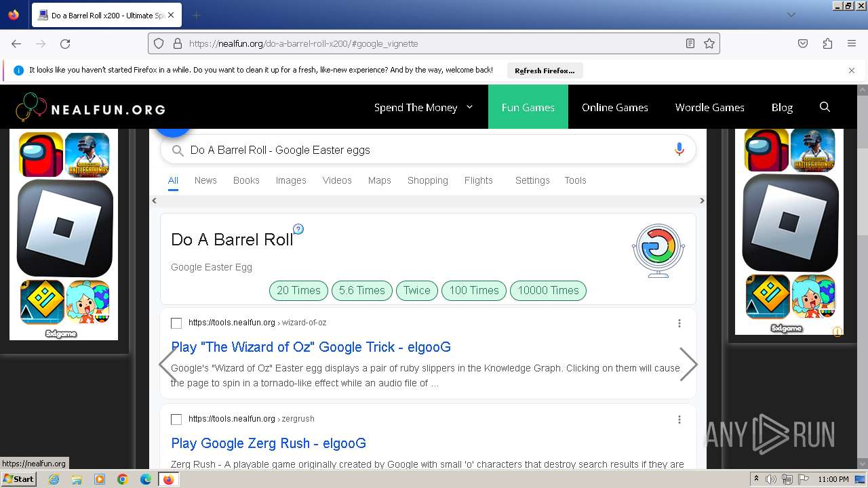Click the 100 Times pill button

474,290
